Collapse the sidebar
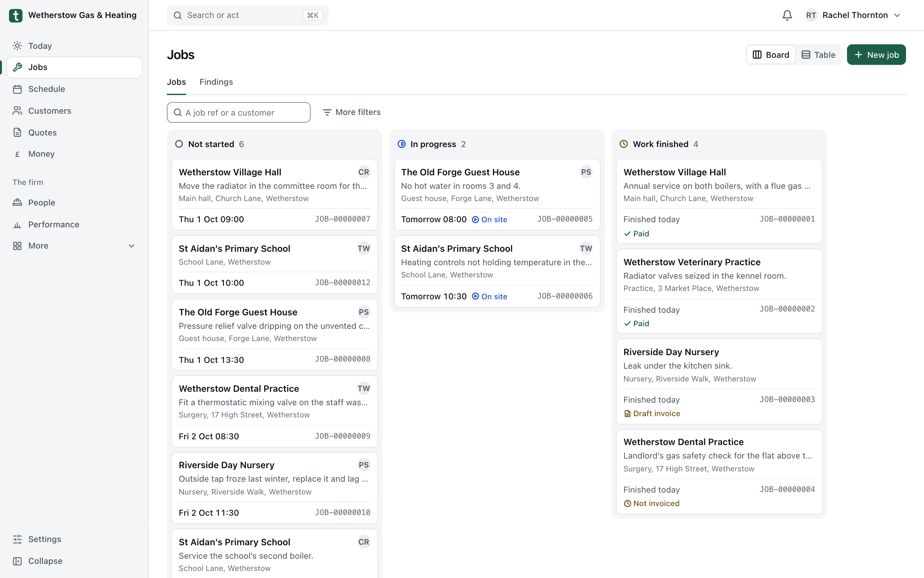924x578 pixels. pos(74,561)
